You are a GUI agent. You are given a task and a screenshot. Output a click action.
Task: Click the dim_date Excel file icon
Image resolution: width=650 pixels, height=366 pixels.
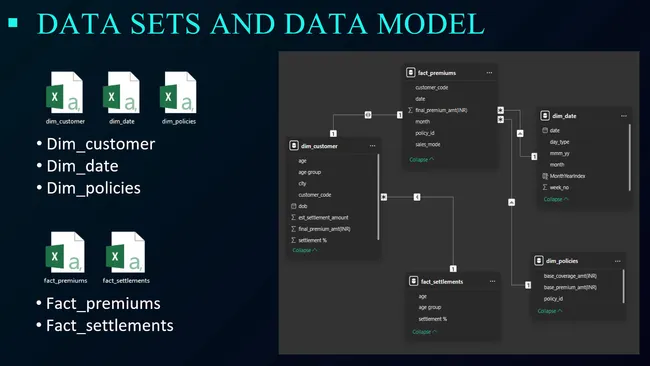pyautogui.click(x=121, y=92)
